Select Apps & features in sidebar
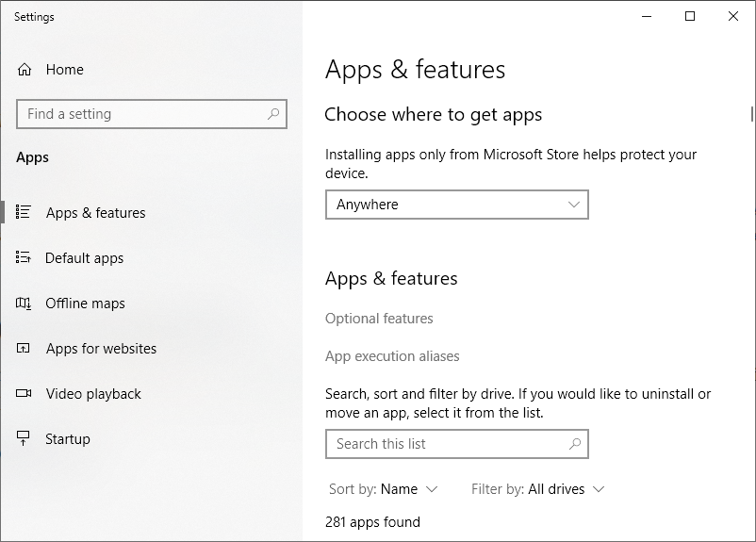Screen dimensions: 756x542 pyautogui.click(x=95, y=213)
